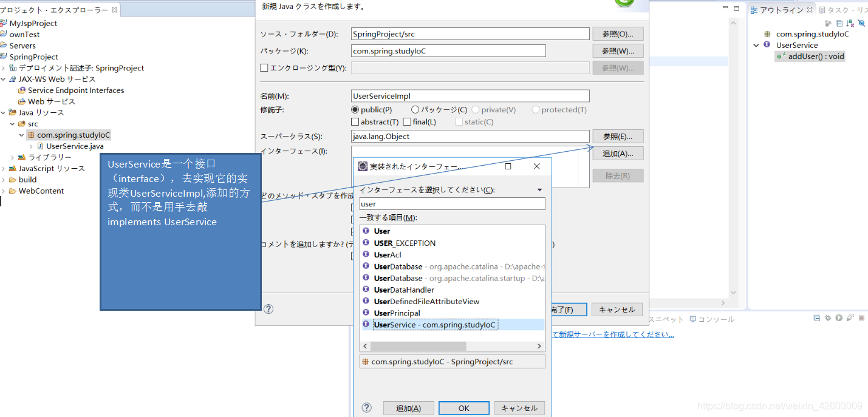Select UserAcl interface entry
The image size is (868, 417).
coord(388,255)
